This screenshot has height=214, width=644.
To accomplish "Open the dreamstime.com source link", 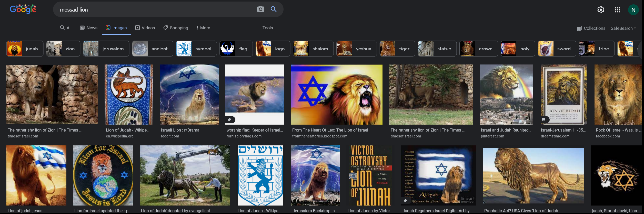I will (555, 136).
